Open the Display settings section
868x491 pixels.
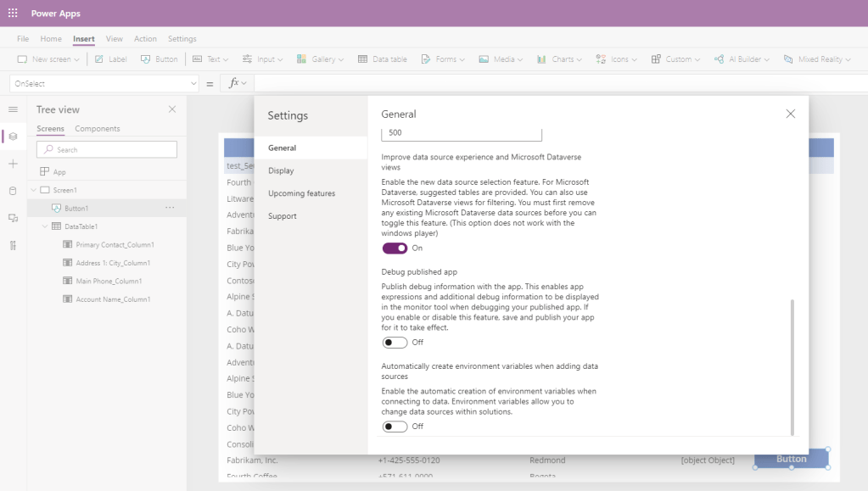[x=281, y=170]
